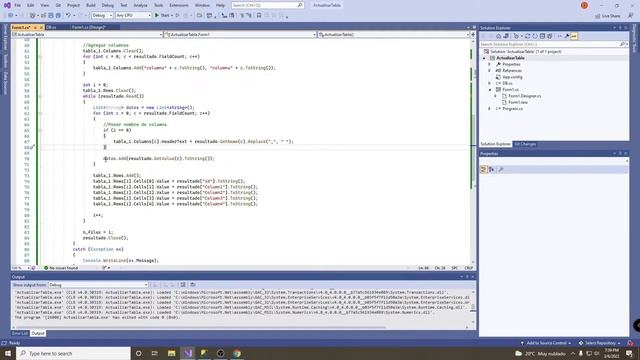Expand the Program.cs node
This screenshot has height=360, width=640.
(490, 109)
